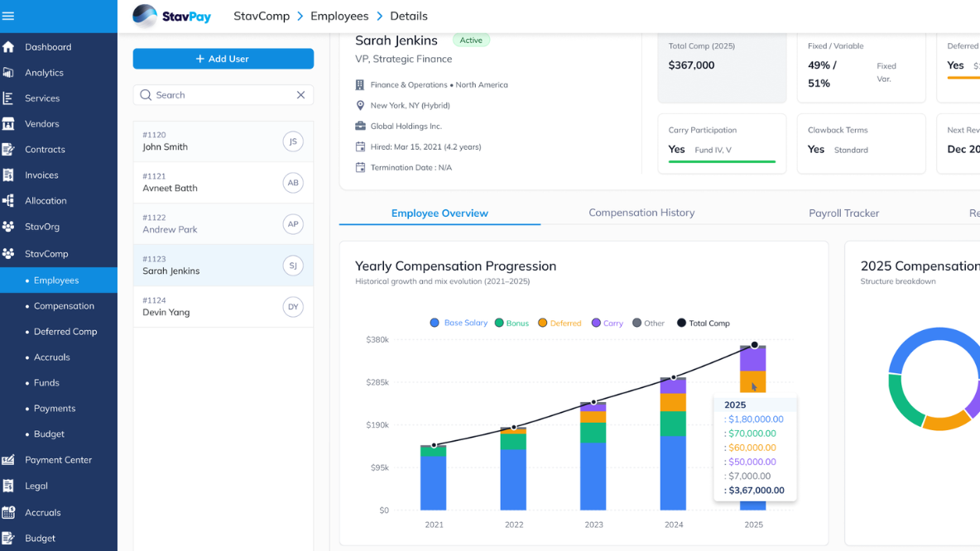Click StavComp breadcrumb link

pos(262,17)
